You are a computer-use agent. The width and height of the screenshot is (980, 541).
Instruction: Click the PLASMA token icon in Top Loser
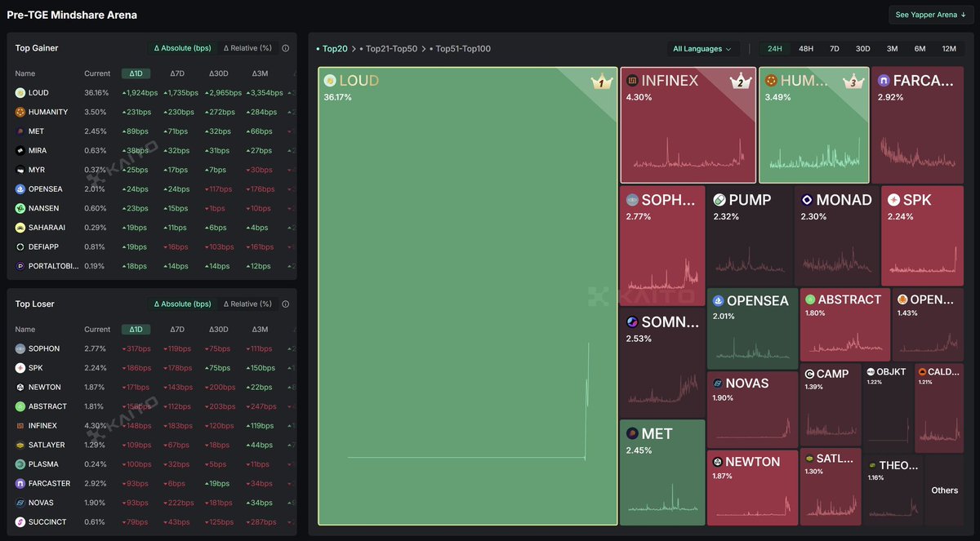[20, 464]
